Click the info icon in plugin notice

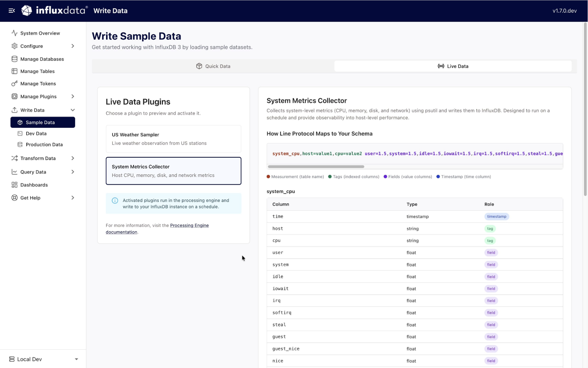[115, 201]
